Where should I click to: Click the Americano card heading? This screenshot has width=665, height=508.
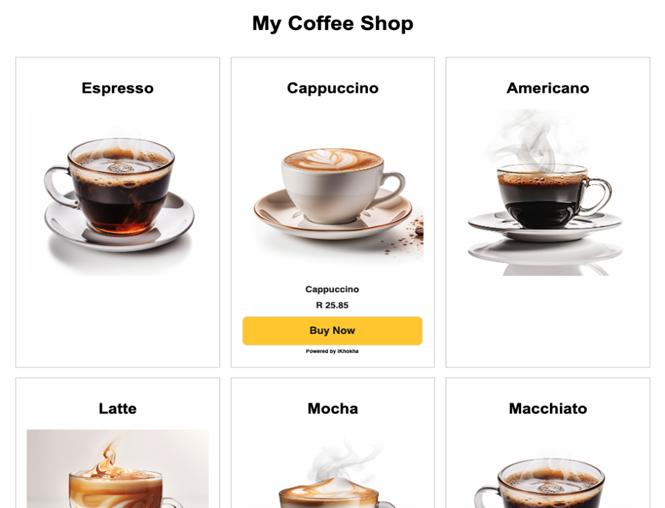tap(548, 88)
